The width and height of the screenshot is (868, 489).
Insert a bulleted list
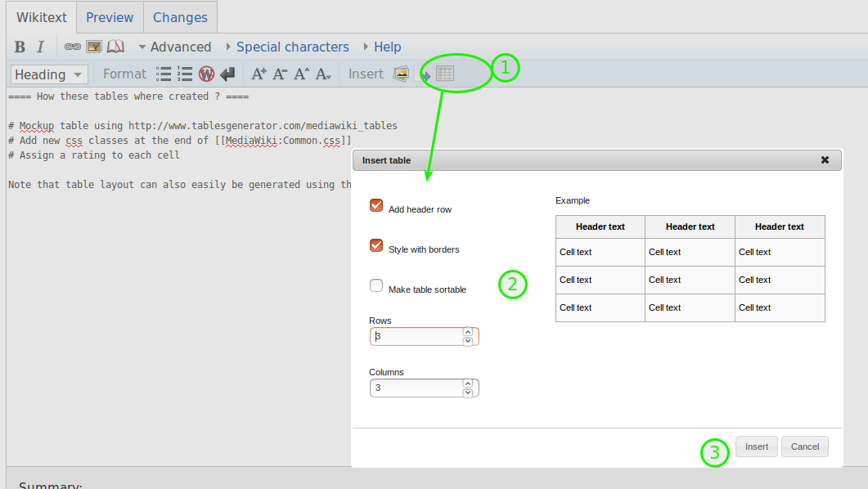tap(164, 74)
